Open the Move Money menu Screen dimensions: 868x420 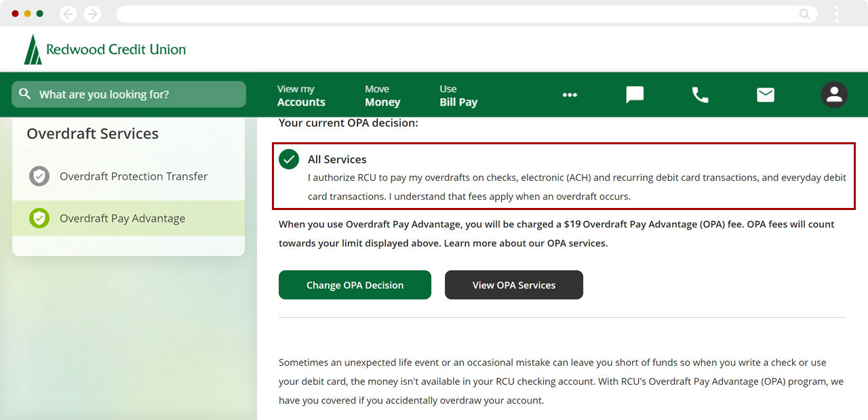pos(382,96)
